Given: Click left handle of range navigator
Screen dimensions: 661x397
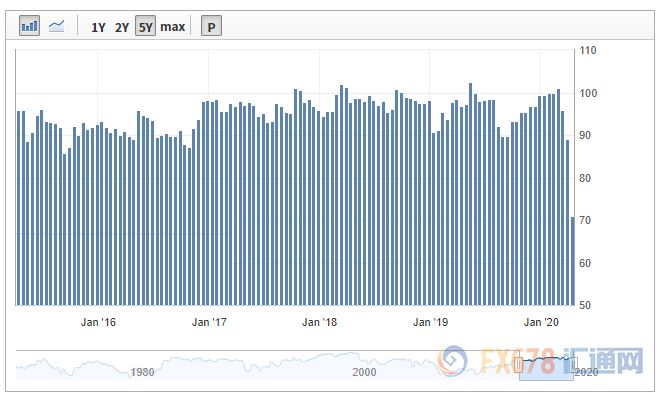Looking at the screenshot, I should pos(519,365).
